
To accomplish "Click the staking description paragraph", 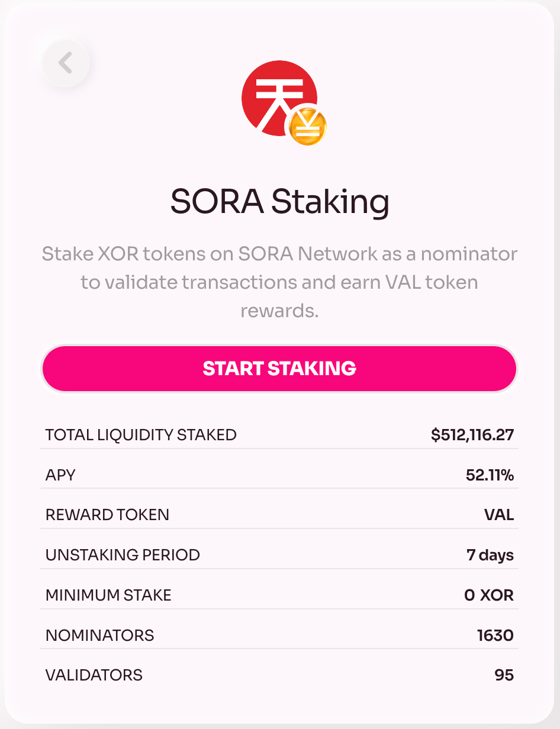I will coord(279,282).
